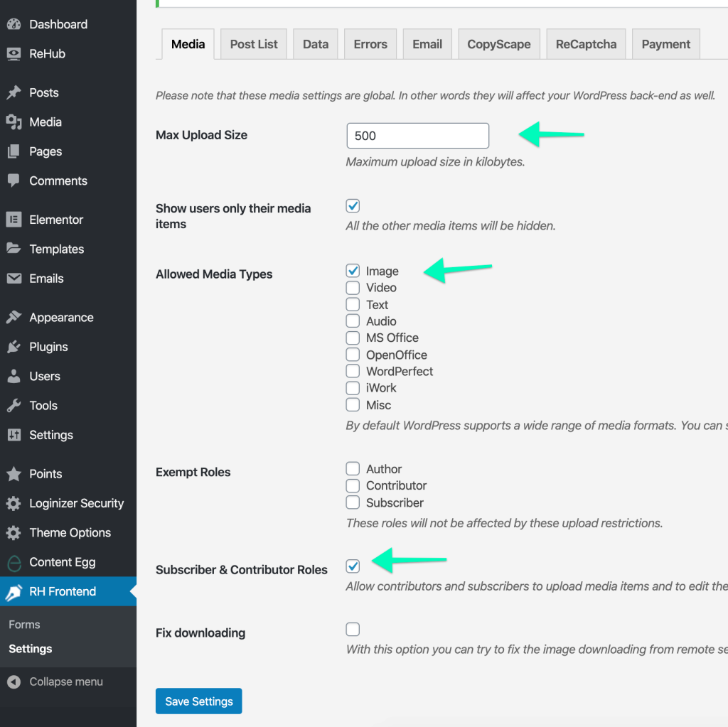The width and height of the screenshot is (728, 727).
Task: Open the ReCaptcha settings tab
Action: pos(586,44)
